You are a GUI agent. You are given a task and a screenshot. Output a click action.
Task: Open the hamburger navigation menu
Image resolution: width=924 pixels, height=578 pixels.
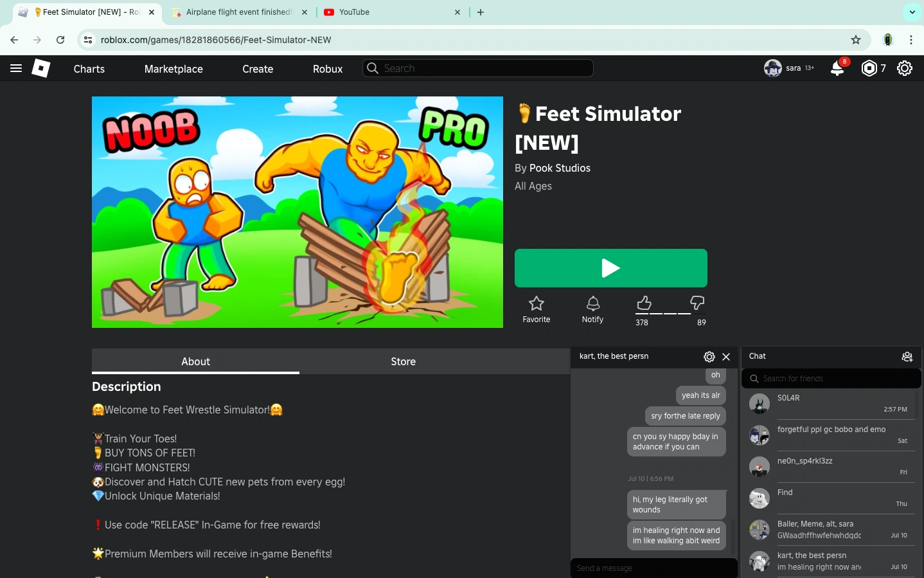tap(16, 68)
